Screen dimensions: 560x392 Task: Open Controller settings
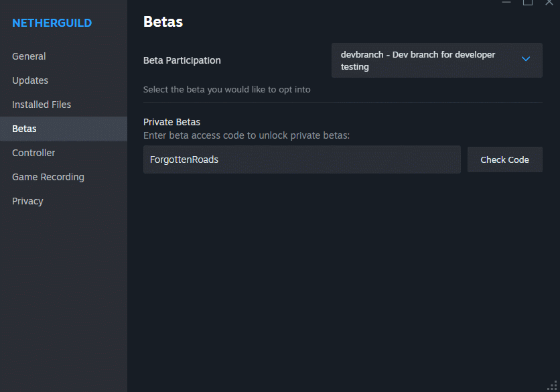point(33,153)
